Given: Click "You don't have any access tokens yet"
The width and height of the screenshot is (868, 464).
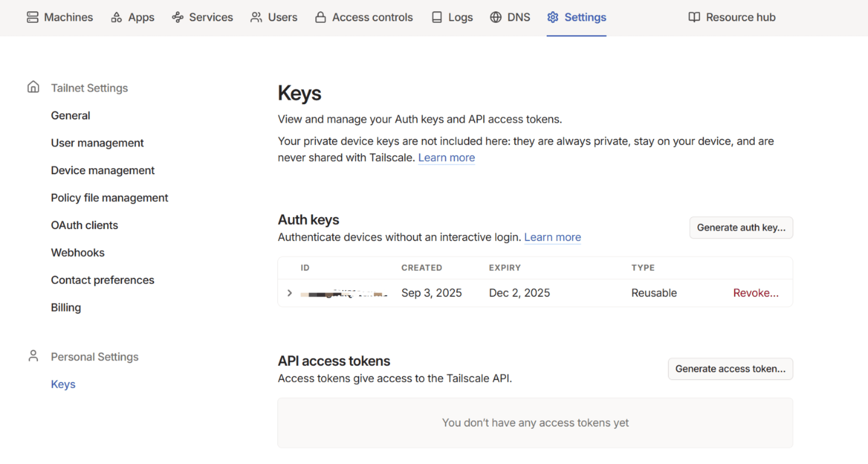Looking at the screenshot, I should coord(535,422).
